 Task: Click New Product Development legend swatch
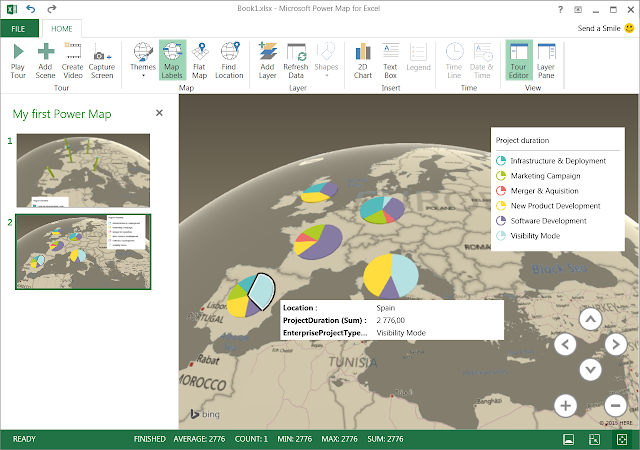tap(501, 205)
